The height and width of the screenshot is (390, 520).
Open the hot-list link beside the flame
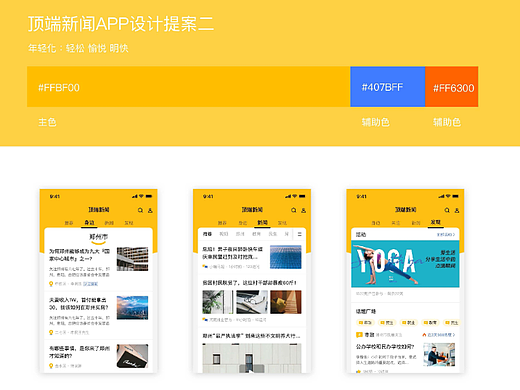click(441, 335)
